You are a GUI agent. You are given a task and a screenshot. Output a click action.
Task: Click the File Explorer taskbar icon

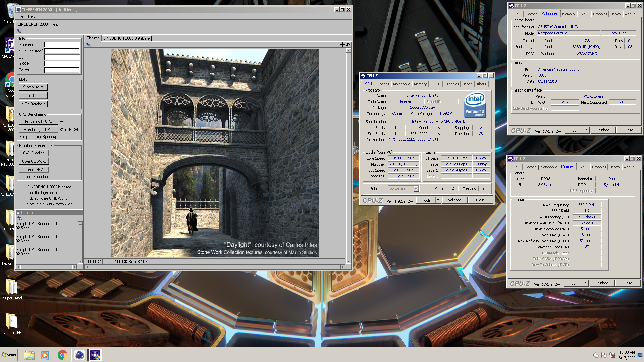[29, 355]
